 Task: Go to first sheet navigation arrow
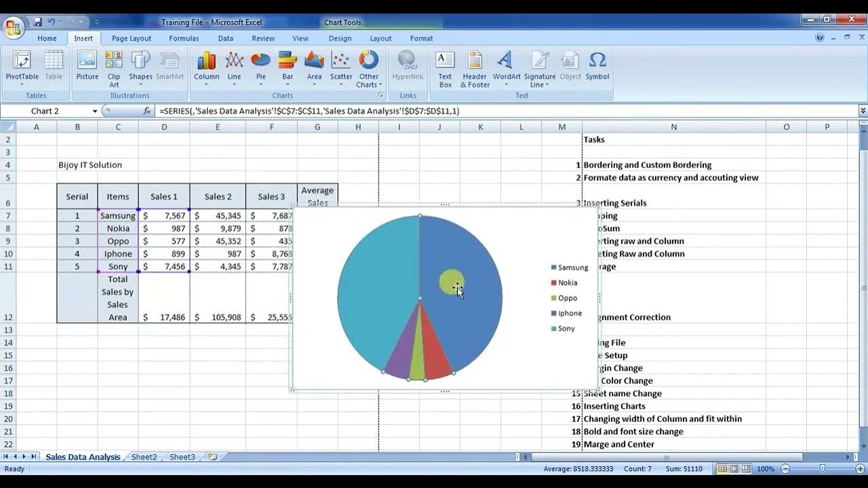pyautogui.click(x=6, y=457)
